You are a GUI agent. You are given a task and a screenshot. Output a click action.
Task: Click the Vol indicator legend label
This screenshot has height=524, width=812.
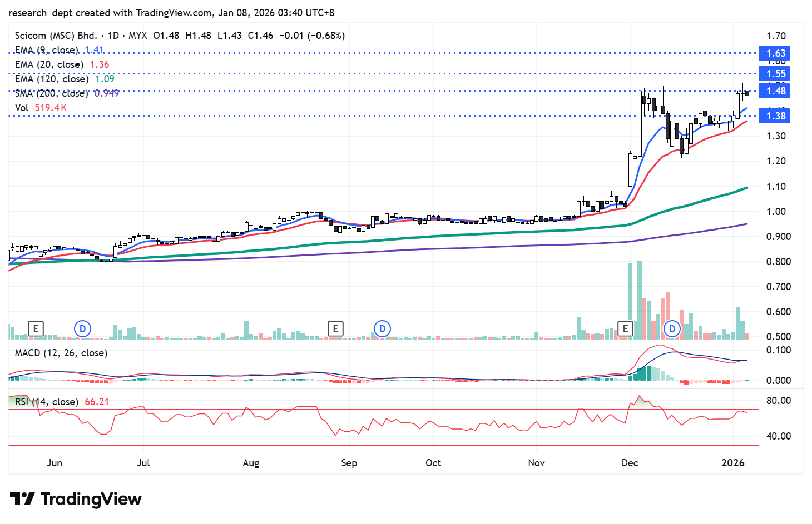pyautogui.click(x=22, y=108)
